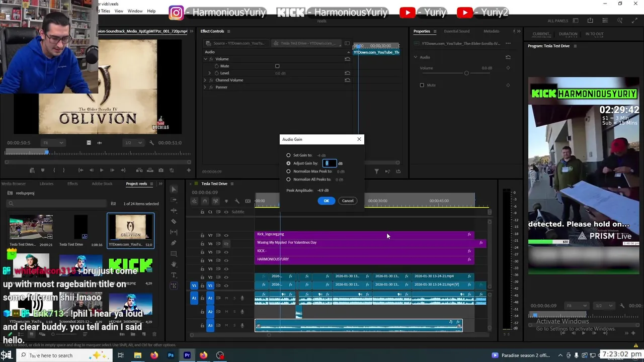
Task: Click Drag Audio Only icon in Source monitor
Action: (99, 143)
